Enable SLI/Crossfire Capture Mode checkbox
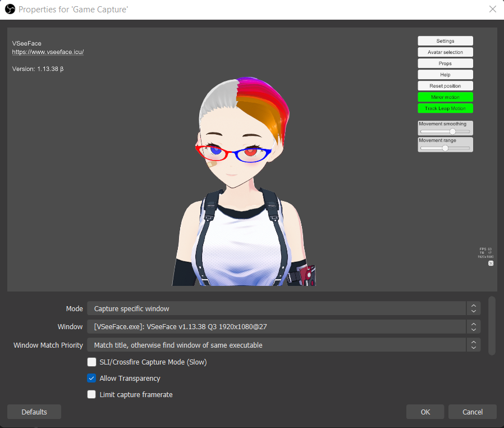 coord(91,362)
